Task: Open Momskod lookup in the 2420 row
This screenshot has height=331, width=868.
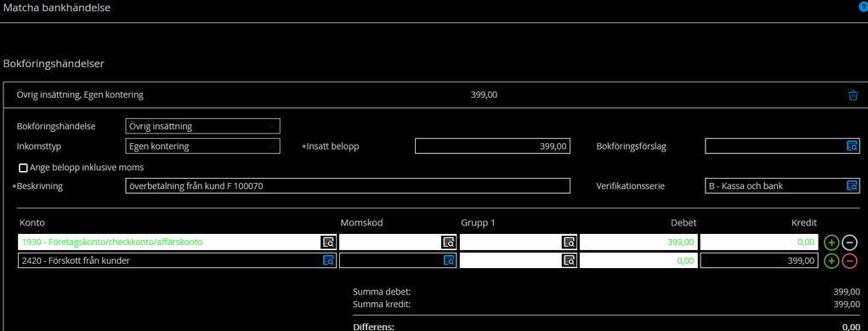Action: pyautogui.click(x=448, y=260)
